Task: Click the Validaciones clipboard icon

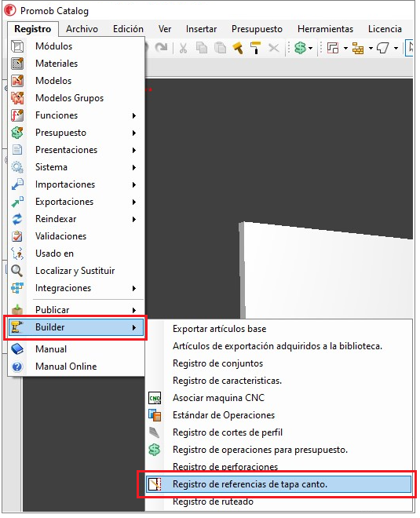Action: pyautogui.click(x=17, y=236)
